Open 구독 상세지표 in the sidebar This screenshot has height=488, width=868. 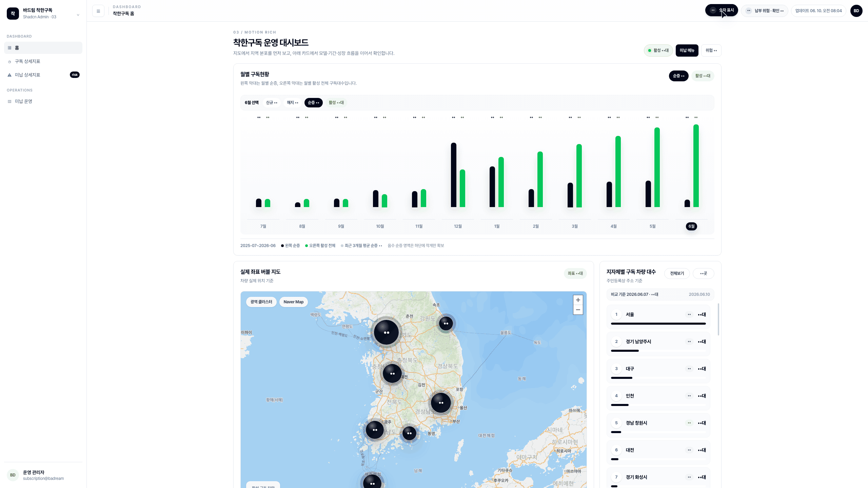tap(43, 61)
